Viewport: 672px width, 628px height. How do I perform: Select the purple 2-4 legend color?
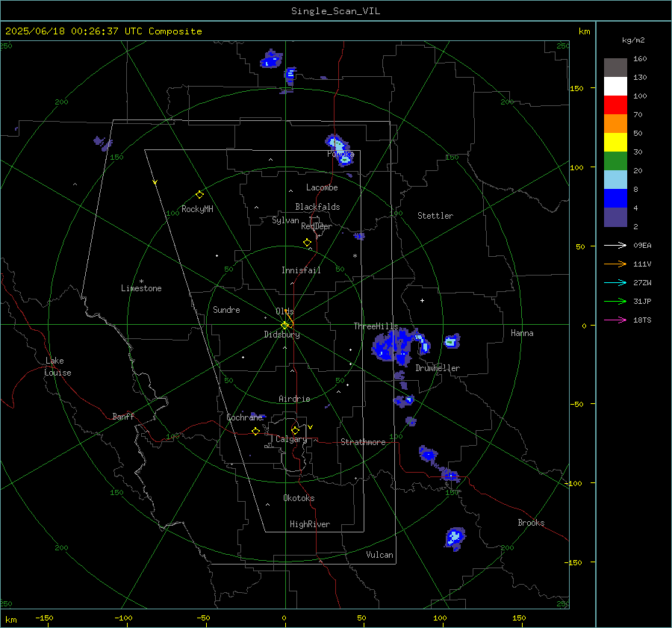coord(615,217)
